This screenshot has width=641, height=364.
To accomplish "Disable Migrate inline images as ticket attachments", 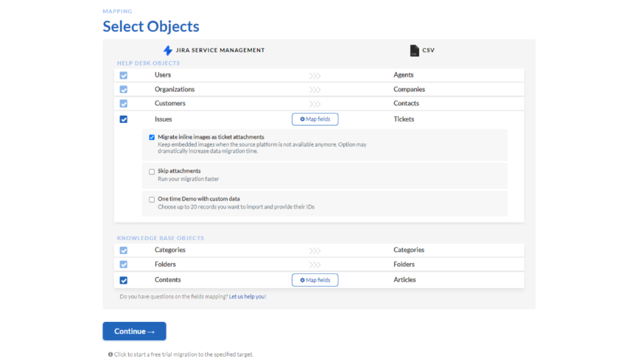I will 152,137.
